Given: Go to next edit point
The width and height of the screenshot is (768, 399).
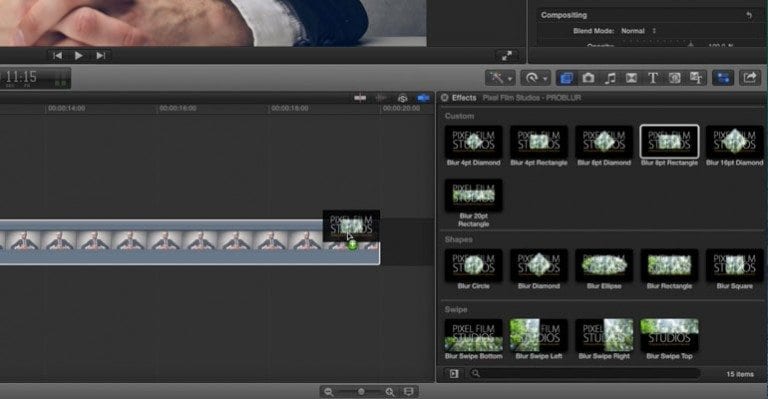Looking at the screenshot, I should click(100, 56).
